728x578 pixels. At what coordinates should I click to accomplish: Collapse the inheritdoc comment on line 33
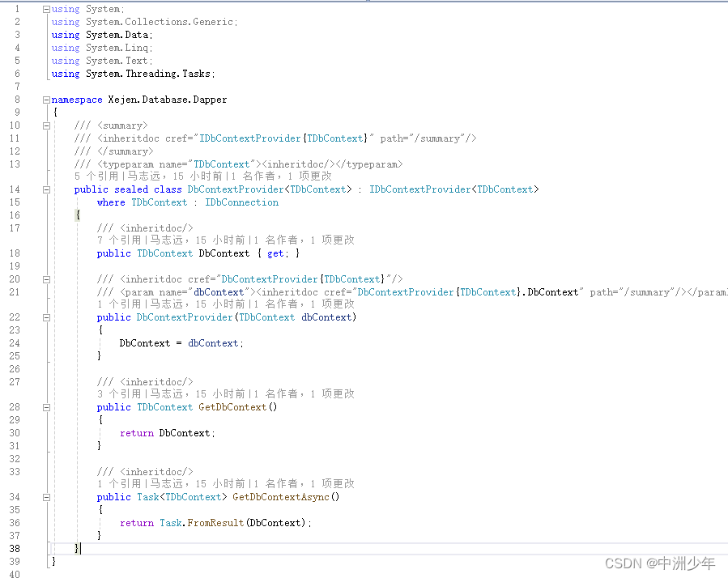pyautogui.click(x=46, y=471)
